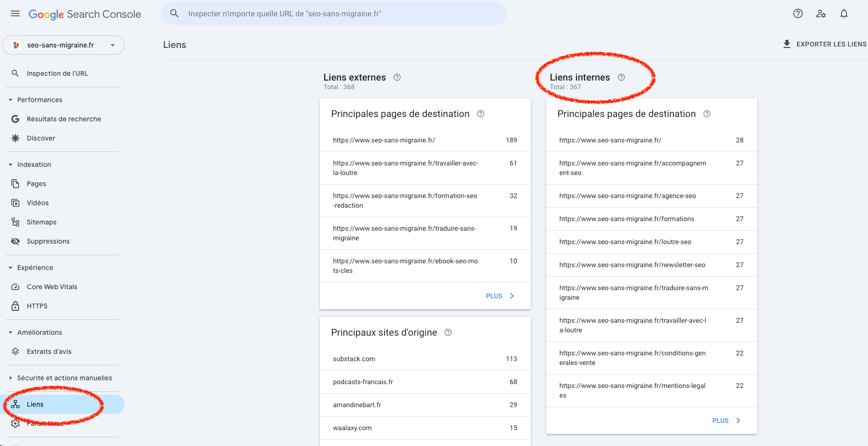Click help icon beside internal Principales pages de destination
Screen dimensions: 868x446
(707, 114)
